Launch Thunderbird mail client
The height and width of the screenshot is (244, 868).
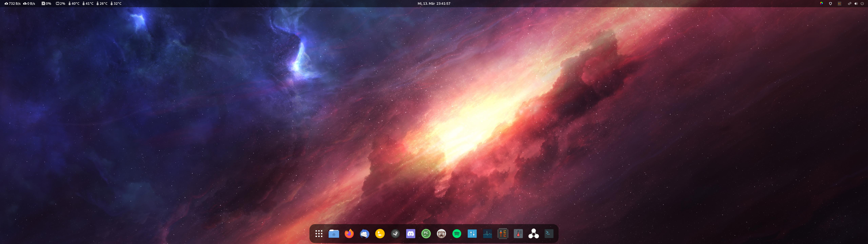[x=365, y=234]
